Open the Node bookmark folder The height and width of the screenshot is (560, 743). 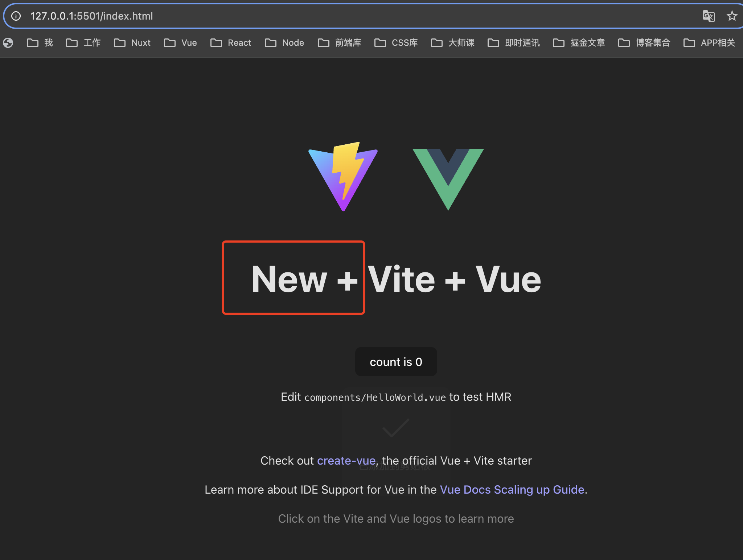[x=284, y=43]
